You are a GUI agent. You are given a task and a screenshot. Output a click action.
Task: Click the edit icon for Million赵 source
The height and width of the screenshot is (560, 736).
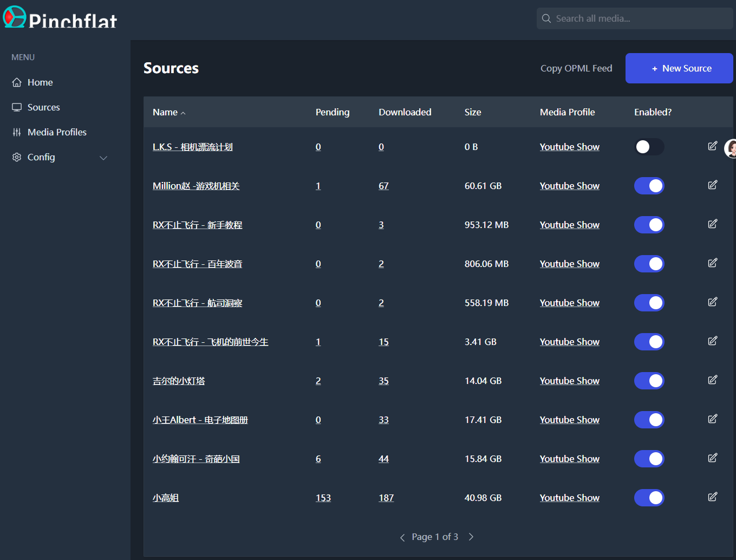[x=712, y=185]
